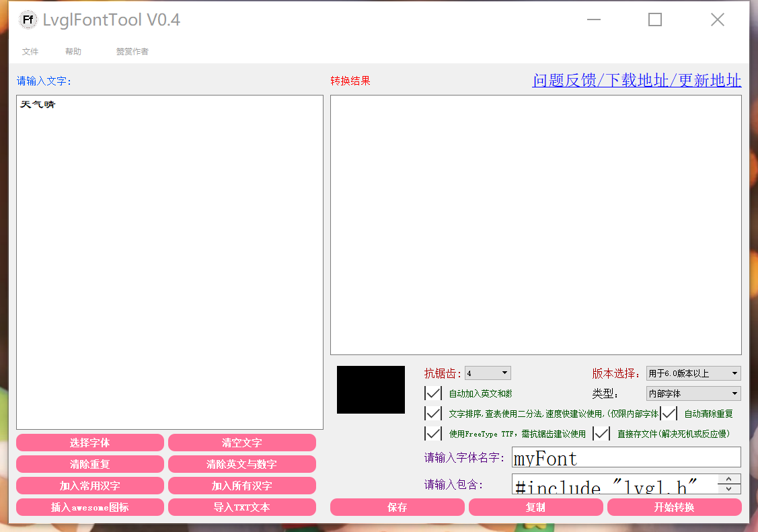Click the 加入所有汉字 button

[x=242, y=485]
